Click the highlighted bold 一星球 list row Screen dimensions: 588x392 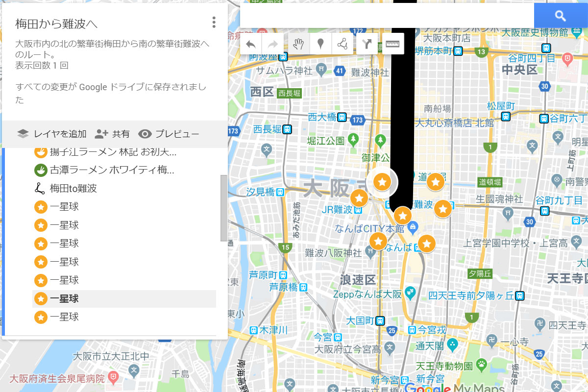point(124,298)
